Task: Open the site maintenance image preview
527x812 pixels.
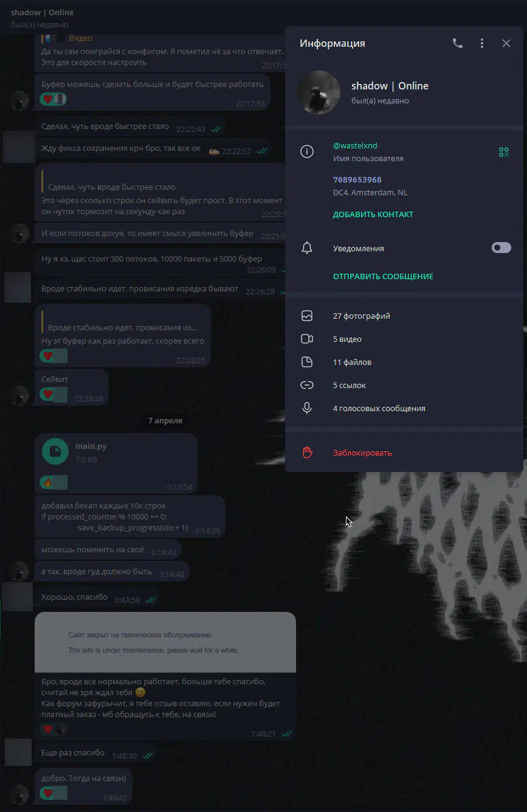Action: [165, 642]
